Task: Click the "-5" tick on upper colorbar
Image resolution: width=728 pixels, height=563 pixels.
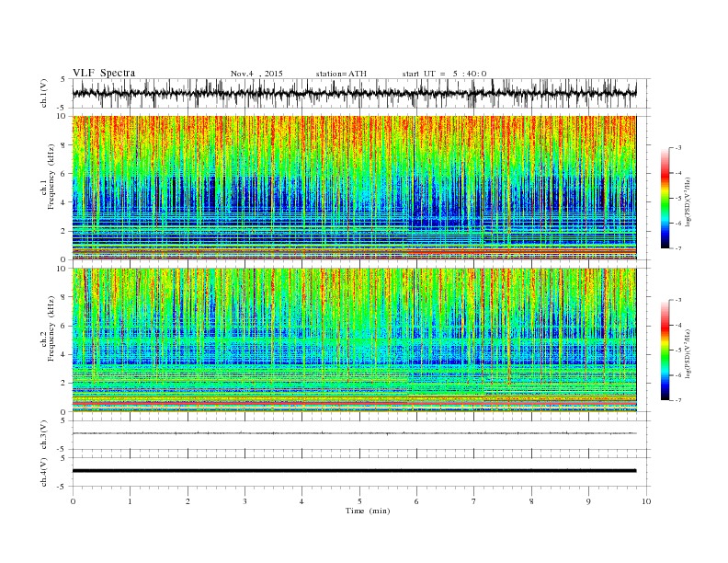Action: tap(678, 198)
